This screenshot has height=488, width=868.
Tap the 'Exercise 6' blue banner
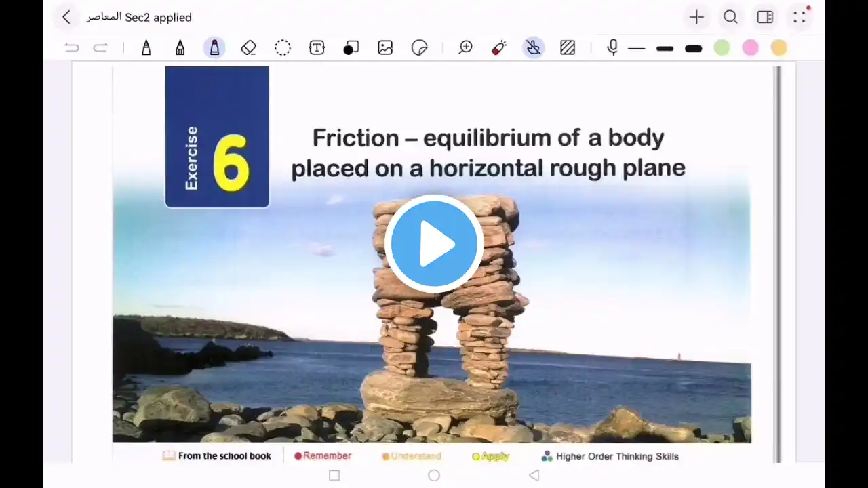217,137
